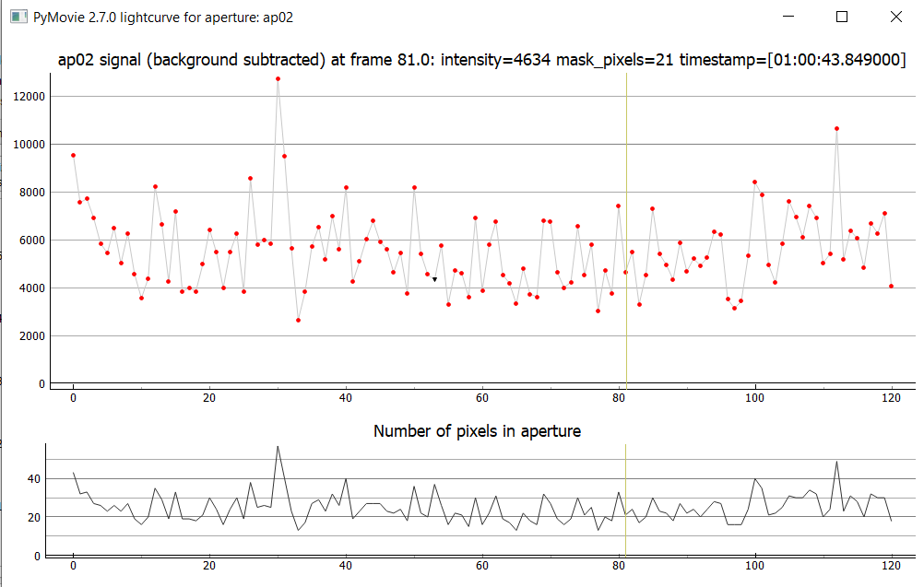Click the red peak point near frame 112
924x587 pixels.
coord(836,129)
